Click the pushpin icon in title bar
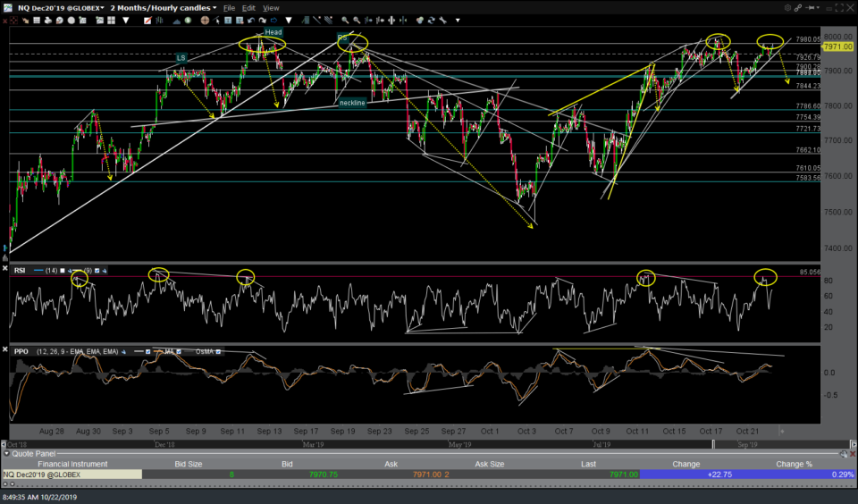858x504 pixels. (811, 8)
